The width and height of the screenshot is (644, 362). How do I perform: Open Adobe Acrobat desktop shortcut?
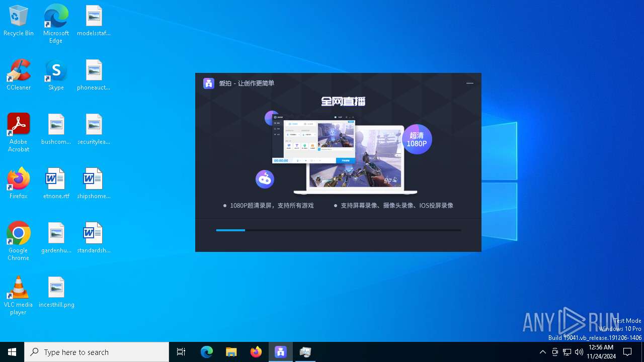pyautogui.click(x=19, y=133)
